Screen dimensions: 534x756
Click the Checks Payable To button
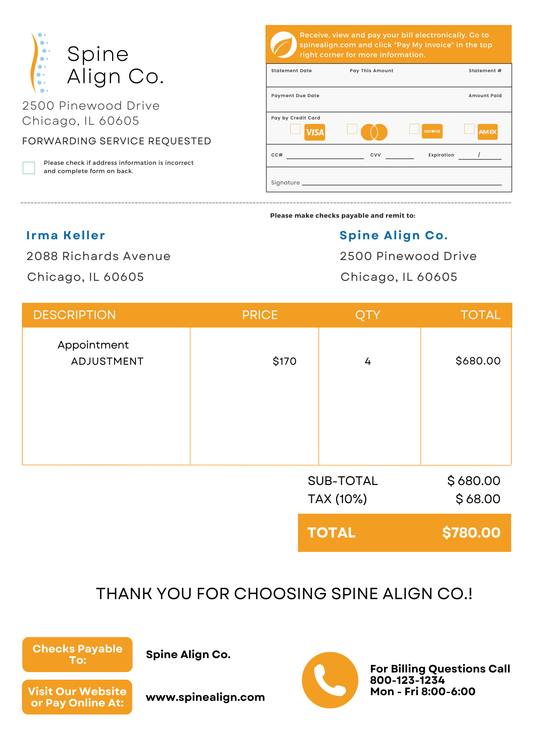pos(77,654)
